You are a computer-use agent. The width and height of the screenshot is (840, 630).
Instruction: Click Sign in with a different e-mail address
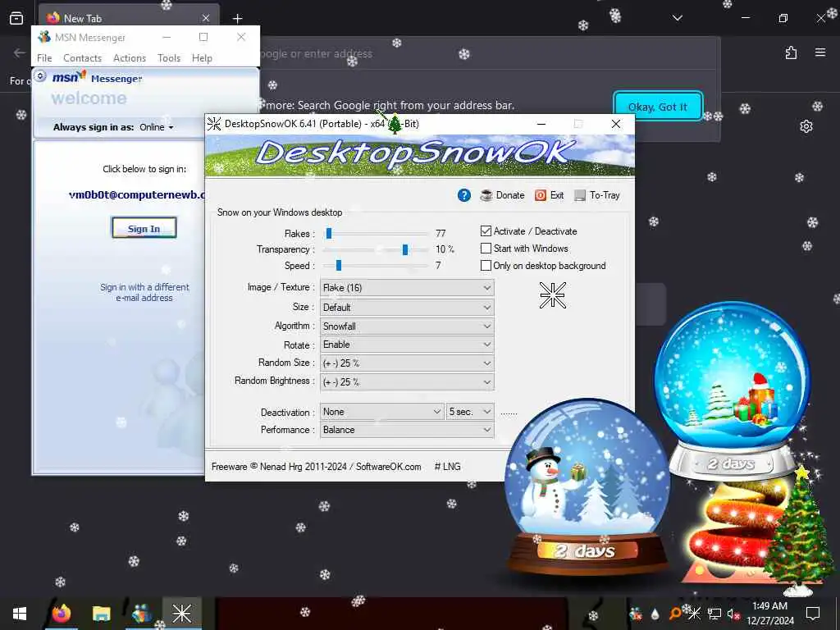[144, 293]
